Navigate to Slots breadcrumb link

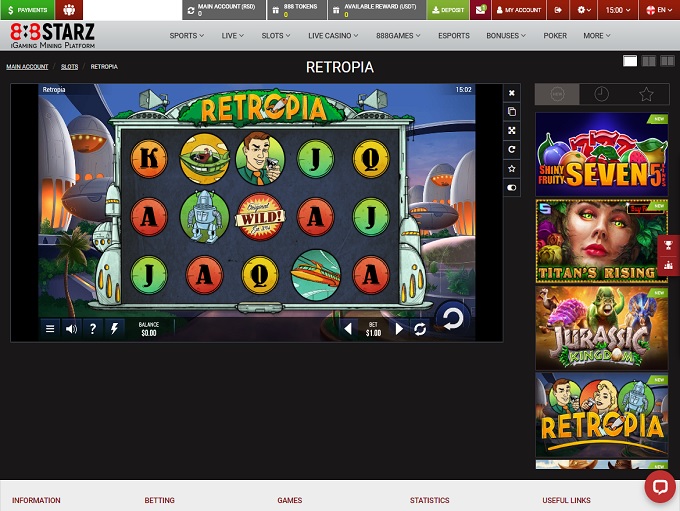69,67
